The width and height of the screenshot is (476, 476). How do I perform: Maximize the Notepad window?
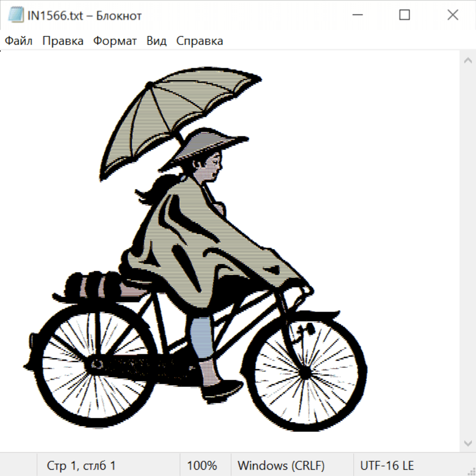click(x=405, y=15)
